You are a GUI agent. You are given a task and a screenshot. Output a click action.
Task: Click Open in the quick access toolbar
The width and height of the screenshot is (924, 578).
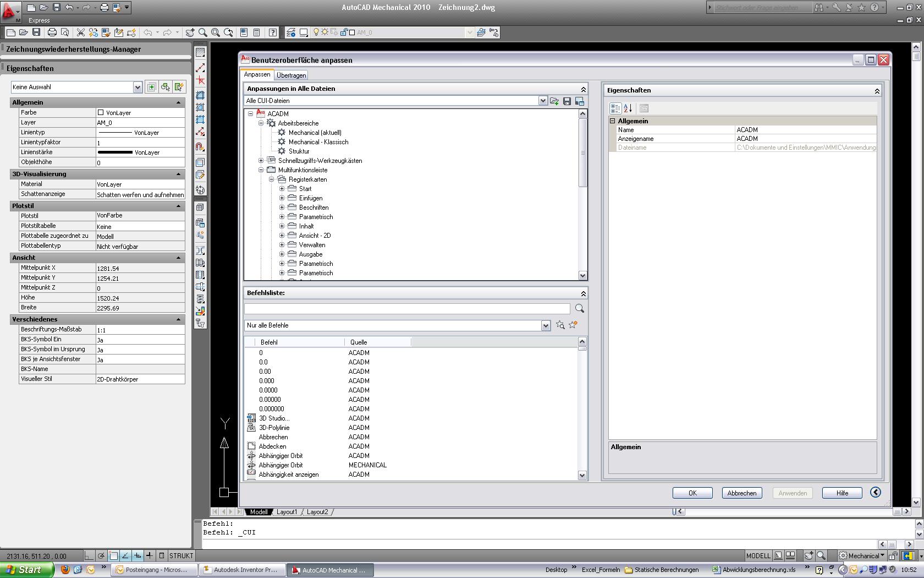tap(44, 8)
